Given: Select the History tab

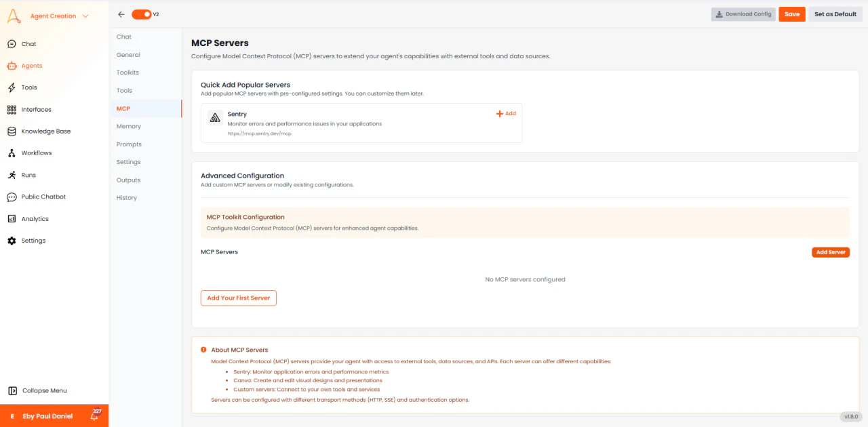Looking at the screenshot, I should pos(126,197).
